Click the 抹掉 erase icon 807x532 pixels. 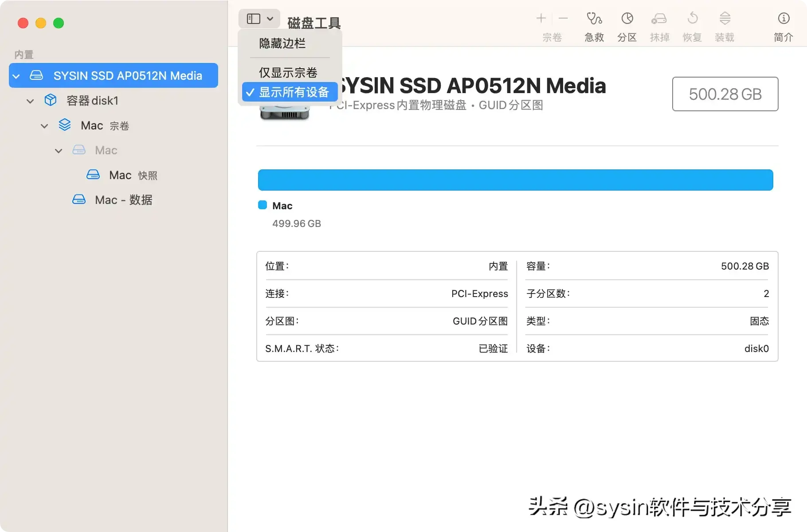click(659, 18)
